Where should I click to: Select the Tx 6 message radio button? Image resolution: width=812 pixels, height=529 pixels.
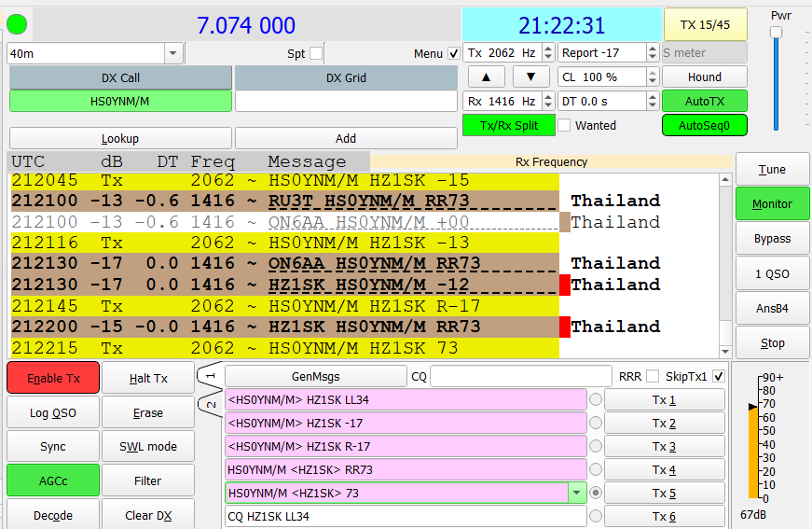[596, 516]
